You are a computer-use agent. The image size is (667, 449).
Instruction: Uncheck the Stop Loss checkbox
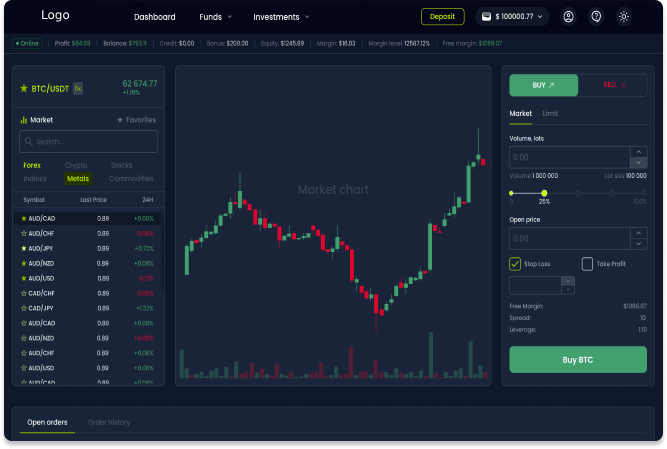point(516,264)
